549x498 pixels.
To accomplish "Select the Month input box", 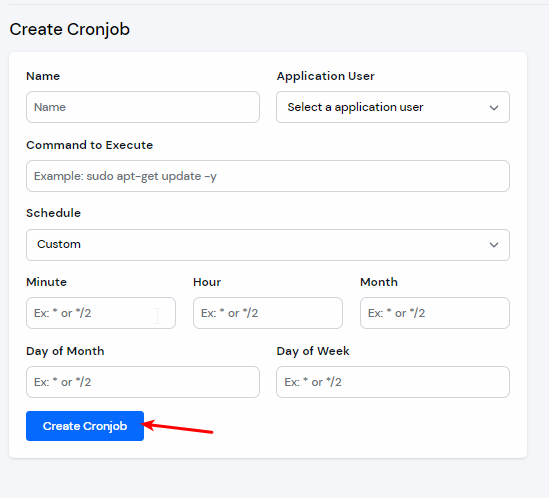I will [435, 313].
